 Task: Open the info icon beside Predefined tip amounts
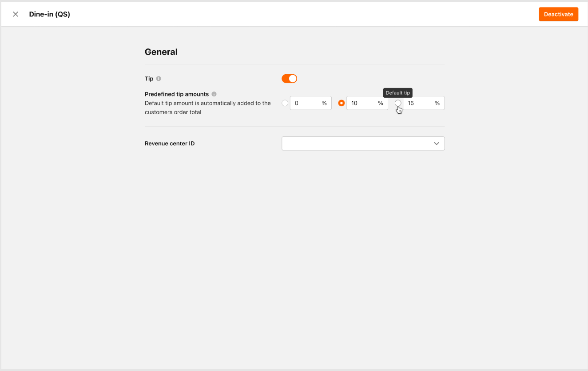pyautogui.click(x=214, y=94)
